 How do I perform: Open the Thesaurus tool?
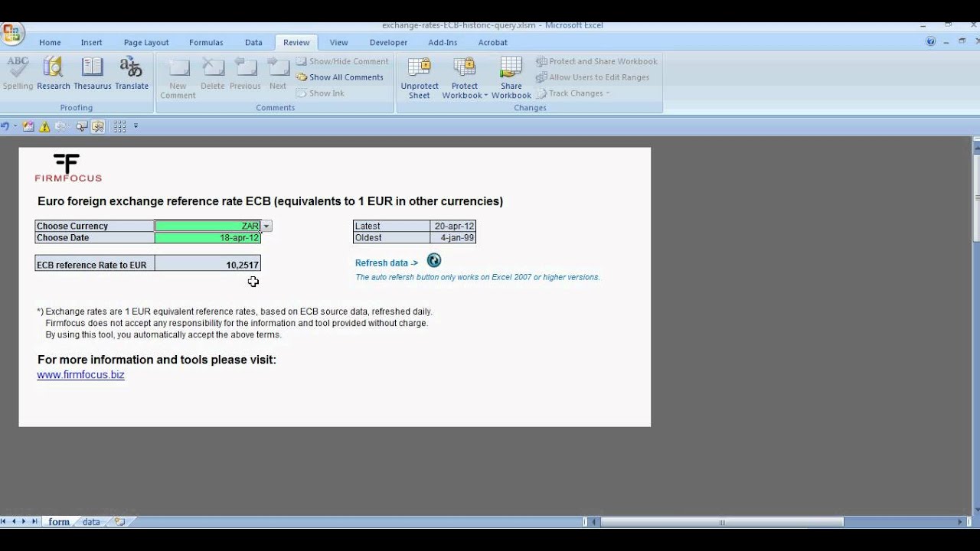[x=92, y=73]
